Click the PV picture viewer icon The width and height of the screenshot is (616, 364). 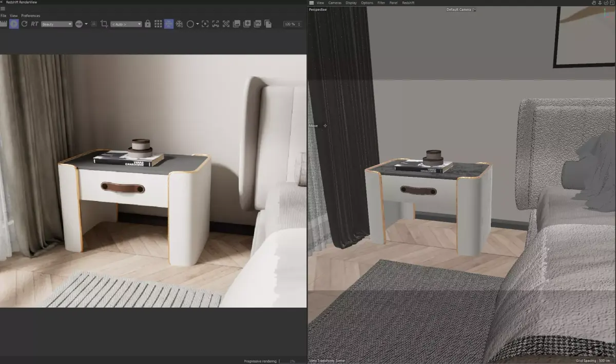258,24
